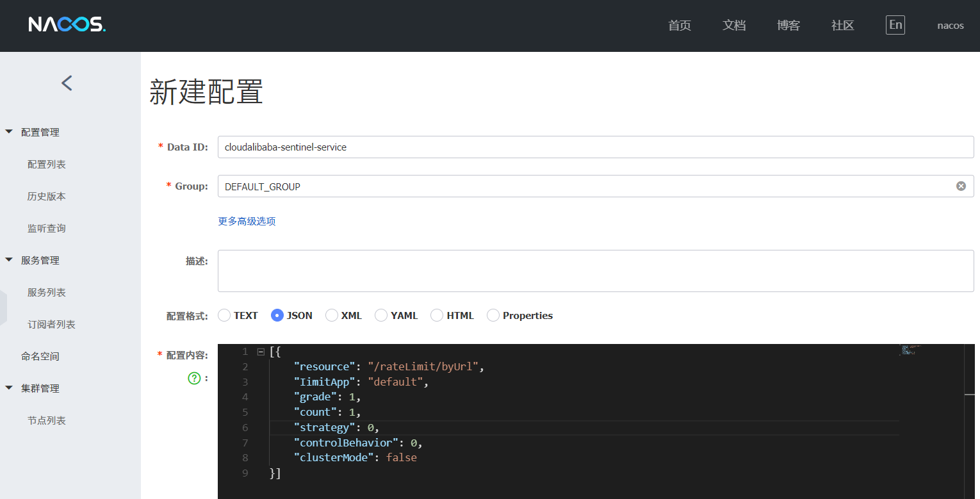Viewport: 980px width, 499px height.
Task: Expand 更多高级选项 link
Action: (x=247, y=221)
